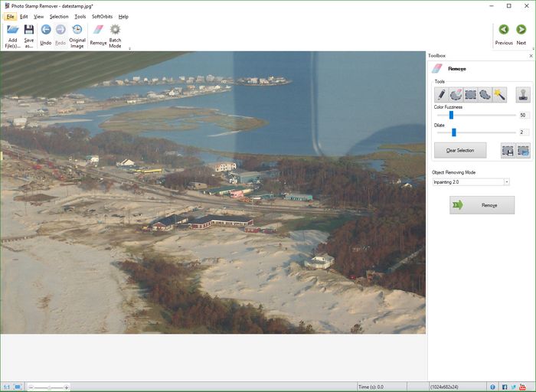Click the Dilate value field
The image size is (536, 392).
(524, 132)
